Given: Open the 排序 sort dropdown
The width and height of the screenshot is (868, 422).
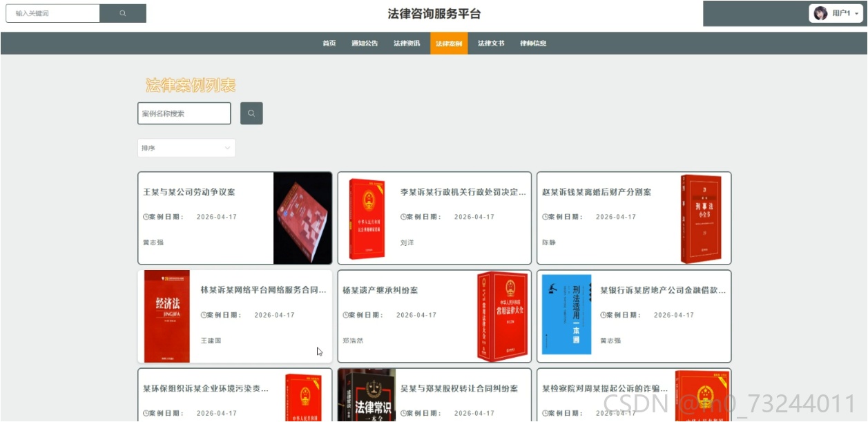Looking at the screenshot, I should coord(186,148).
